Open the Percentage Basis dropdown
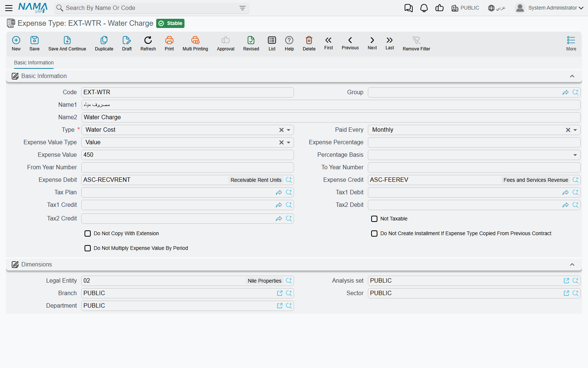 coord(576,155)
